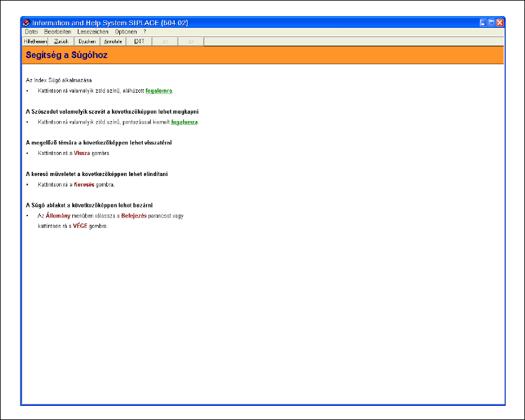Open the question mark help menu

145,32
